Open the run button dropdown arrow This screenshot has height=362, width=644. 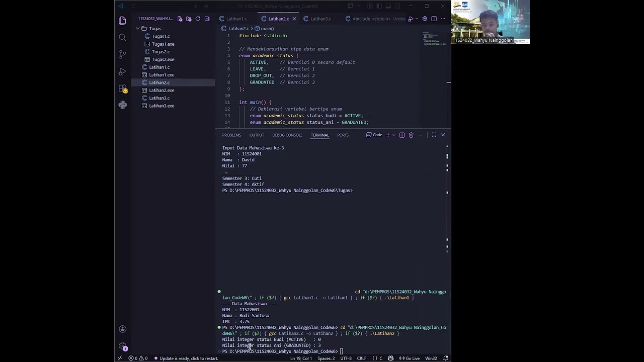coord(417,19)
